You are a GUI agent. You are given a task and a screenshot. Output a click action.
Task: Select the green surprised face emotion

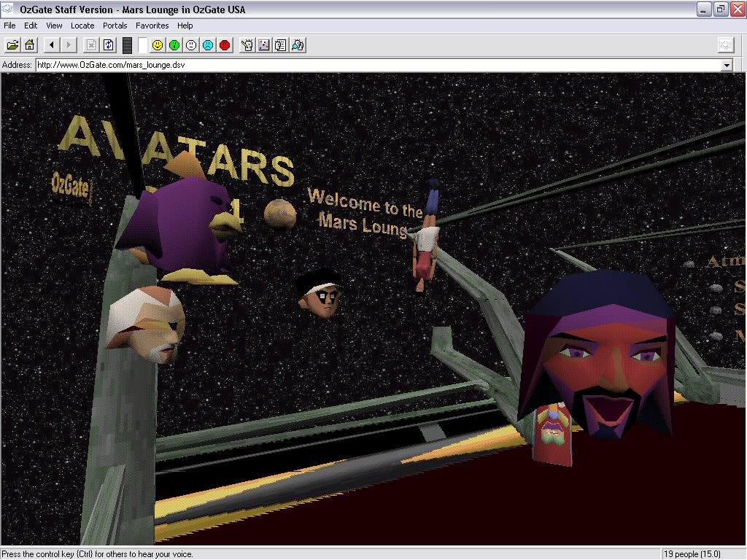(174, 45)
